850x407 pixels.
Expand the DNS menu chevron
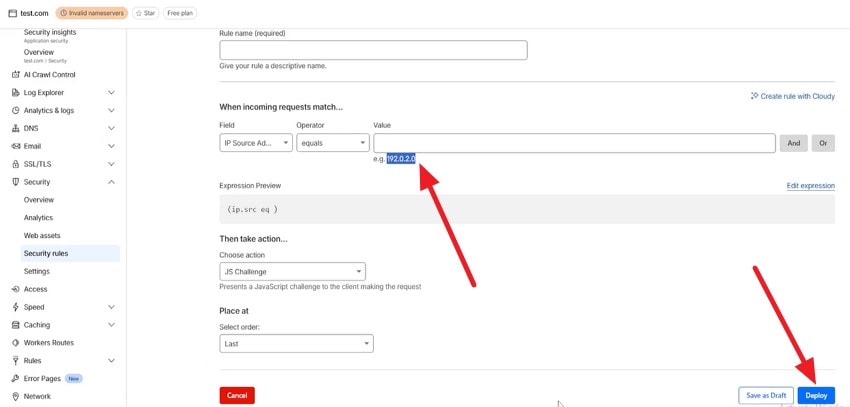(111, 128)
